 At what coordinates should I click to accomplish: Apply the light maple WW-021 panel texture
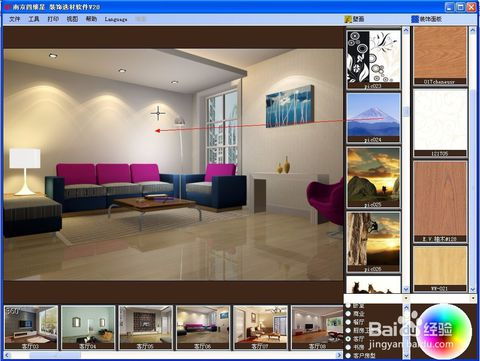pyautogui.click(x=440, y=269)
